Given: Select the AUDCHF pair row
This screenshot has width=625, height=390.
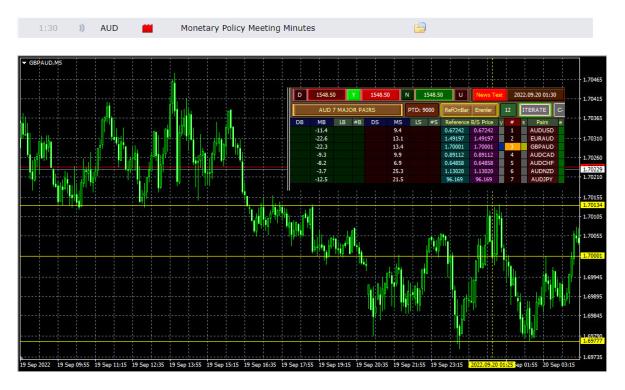Looking at the screenshot, I should [x=542, y=163].
